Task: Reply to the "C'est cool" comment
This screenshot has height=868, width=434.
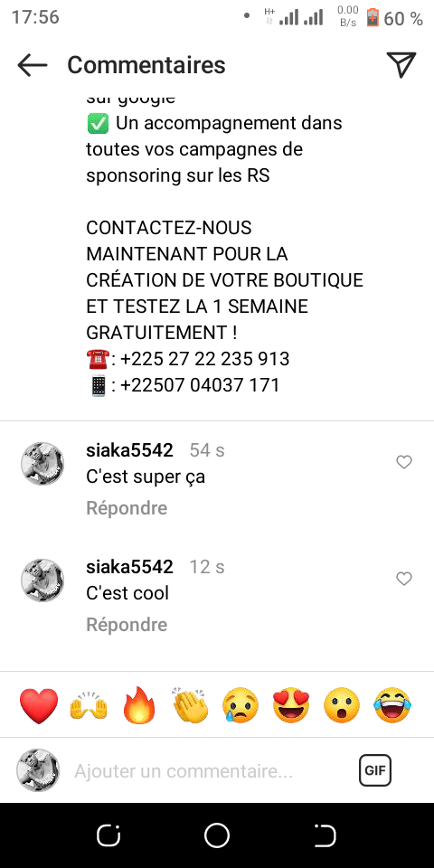Action: 127,625
